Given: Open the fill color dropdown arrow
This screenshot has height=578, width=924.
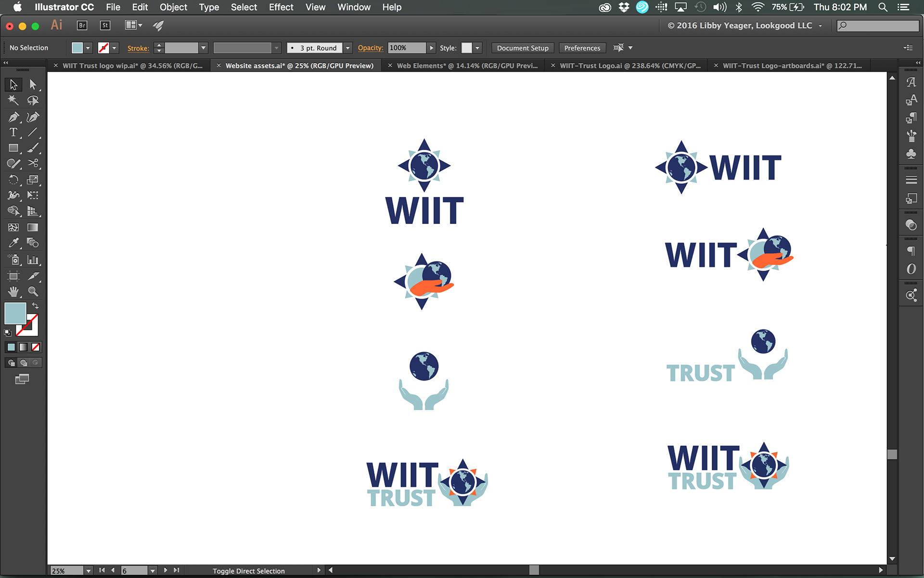Looking at the screenshot, I should tap(88, 48).
